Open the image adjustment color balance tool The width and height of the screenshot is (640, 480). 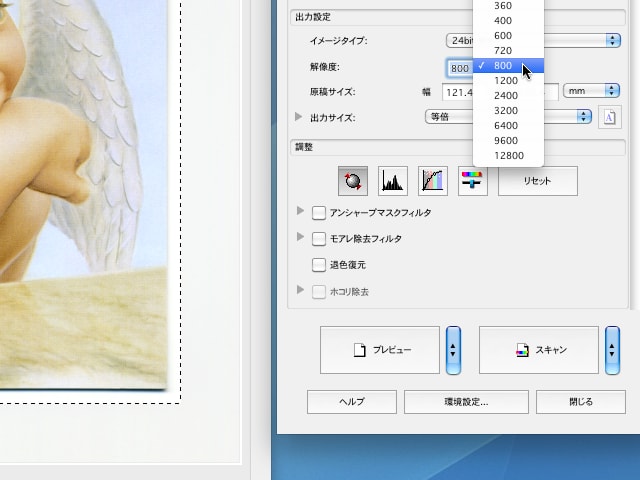(473, 181)
